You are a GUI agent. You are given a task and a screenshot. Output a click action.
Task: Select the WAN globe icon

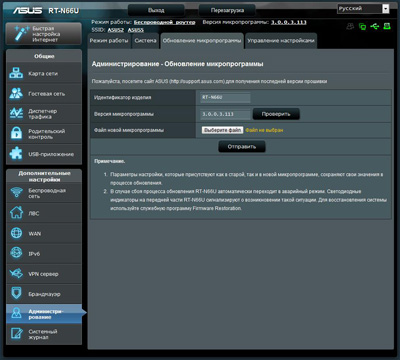point(16,233)
